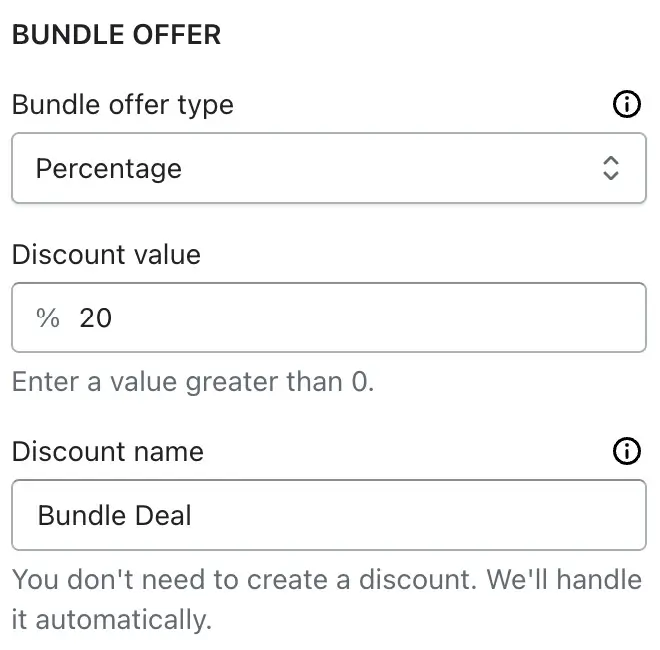Click the Discount name label
The height and width of the screenshot is (650, 660).
[108, 452]
